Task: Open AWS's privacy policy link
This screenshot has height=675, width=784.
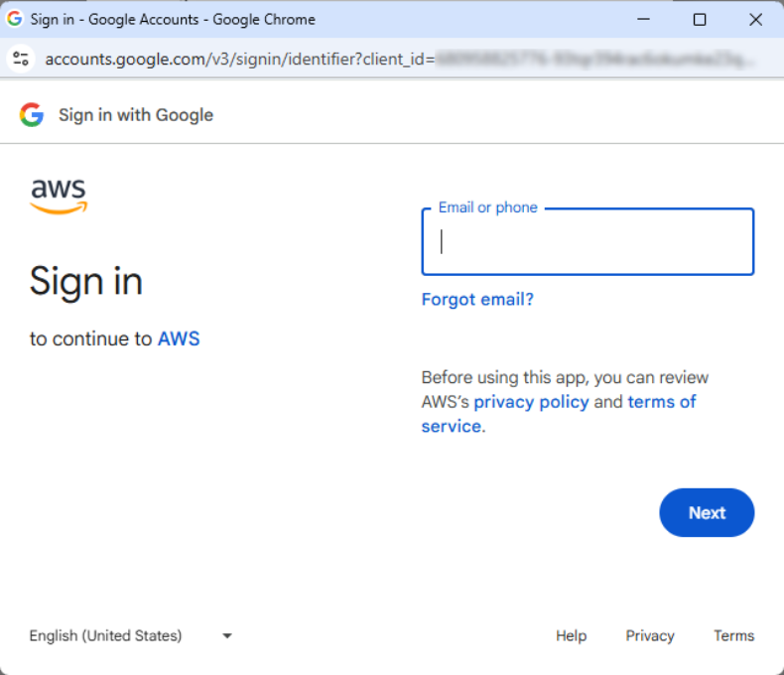Action: coord(531,402)
